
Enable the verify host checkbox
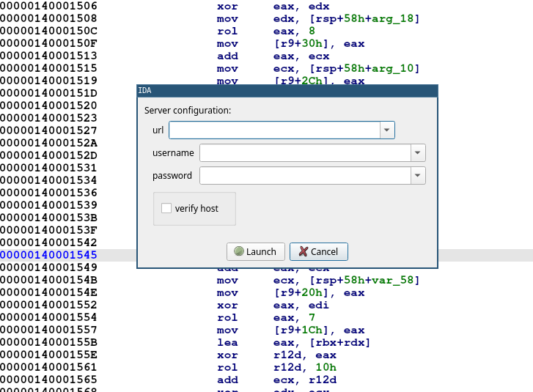click(166, 208)
